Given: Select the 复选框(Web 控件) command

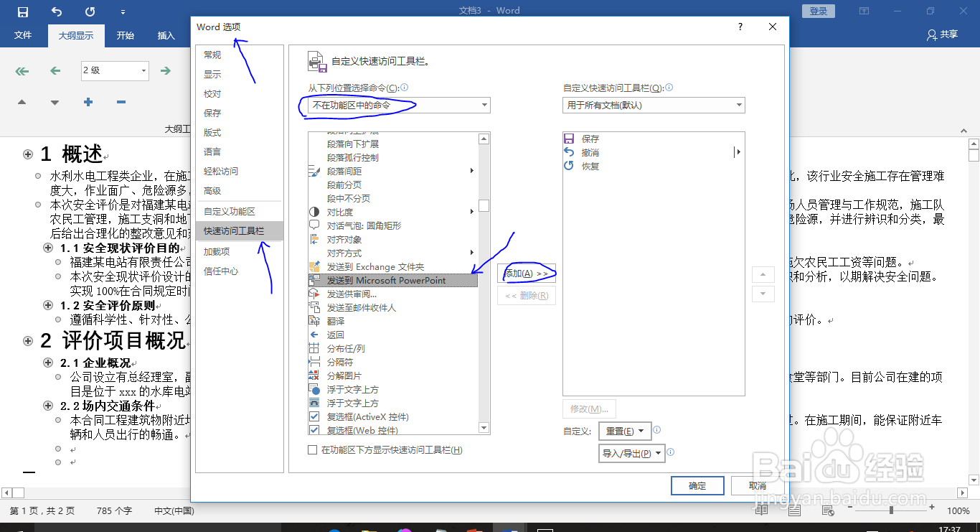Looking at the screenshot, I should 392,430.
